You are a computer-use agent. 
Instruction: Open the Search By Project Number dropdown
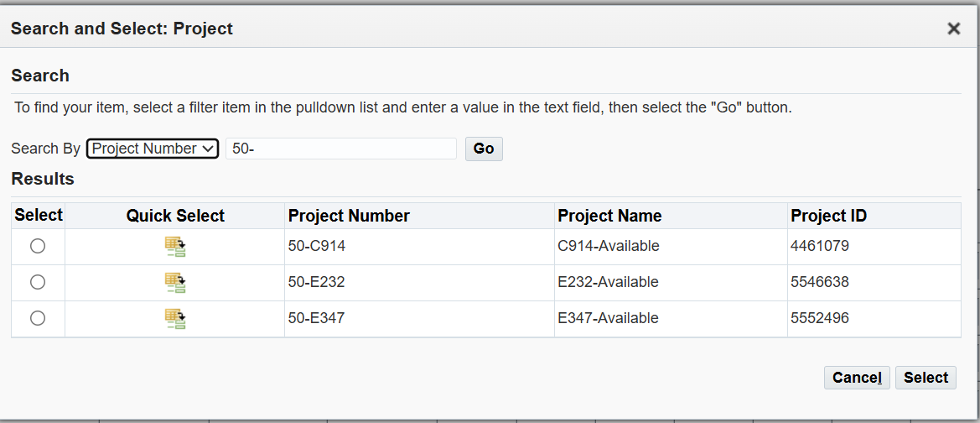[x=152, y=149]
